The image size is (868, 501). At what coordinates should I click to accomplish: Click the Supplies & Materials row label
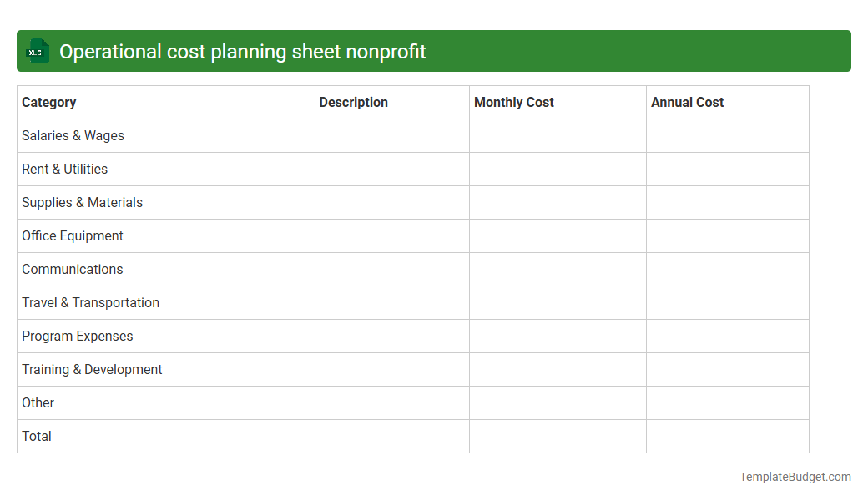coord(82,202)
